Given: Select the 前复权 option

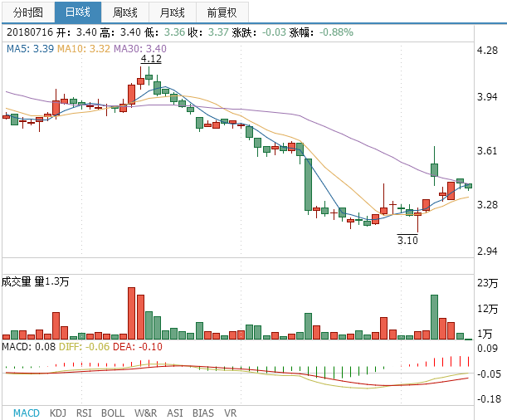Looking at the screenshot, I should click(x=222, y=12).
